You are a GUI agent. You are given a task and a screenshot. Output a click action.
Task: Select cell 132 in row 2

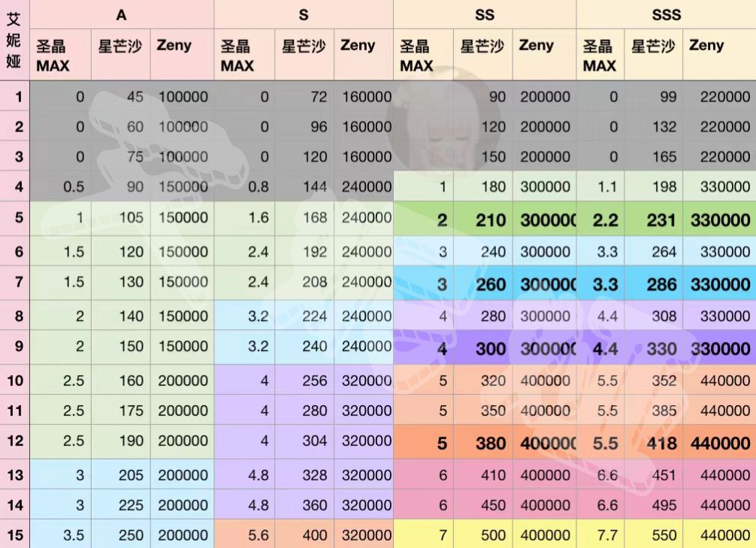click(x=653, y=126)
